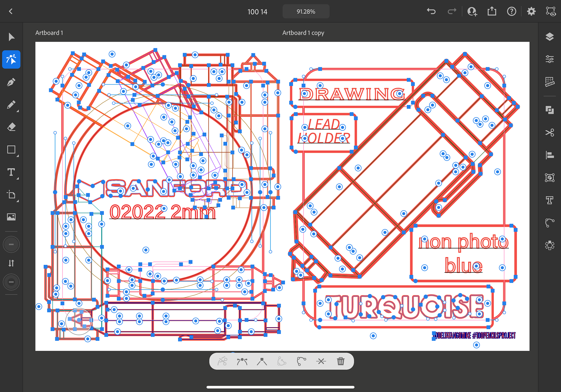
Task: Click the #100PENCILSPROJECT credit text
Action: click(494, 335)
